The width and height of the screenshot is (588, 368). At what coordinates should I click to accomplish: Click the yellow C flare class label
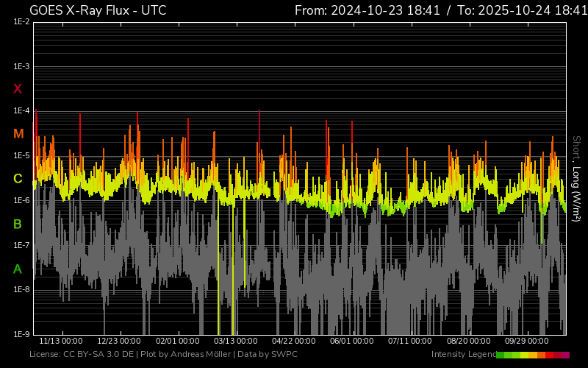[18, 179]
